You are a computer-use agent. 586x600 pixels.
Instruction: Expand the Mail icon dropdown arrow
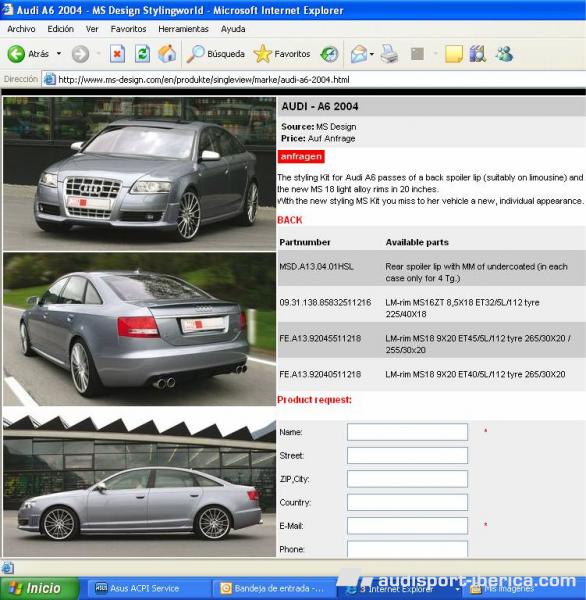372,54
